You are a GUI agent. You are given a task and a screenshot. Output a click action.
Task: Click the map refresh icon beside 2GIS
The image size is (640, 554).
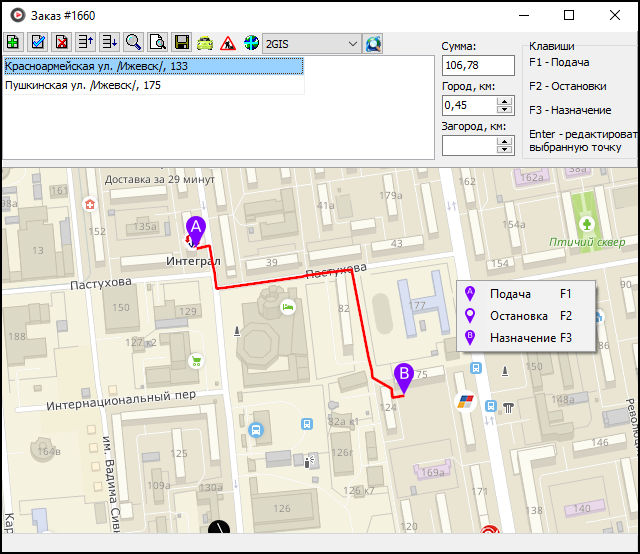(x=373, y=43)
